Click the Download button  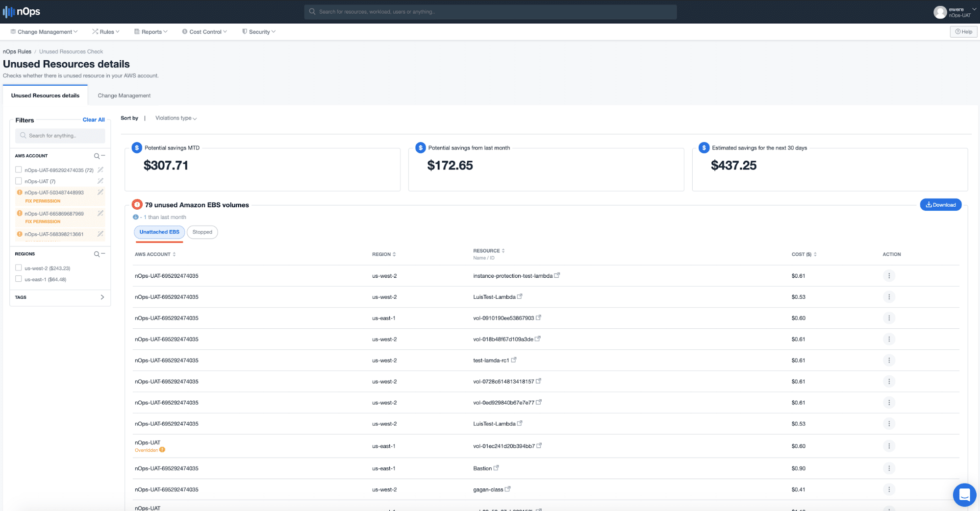click(941, 205)
